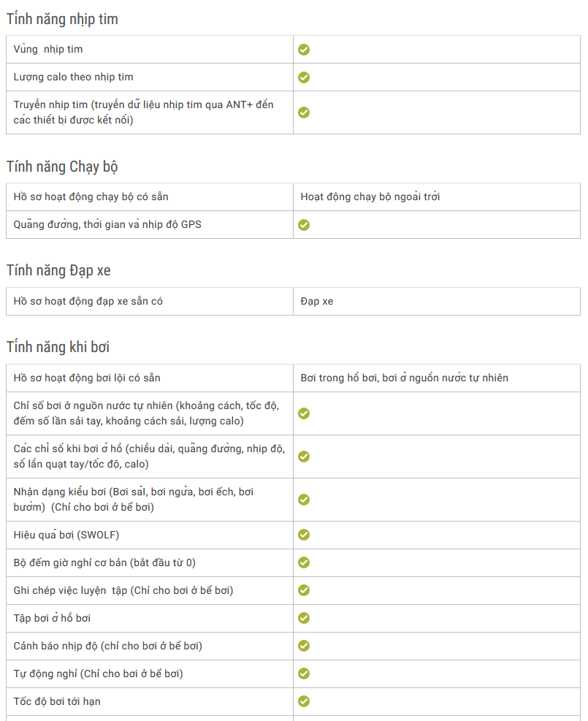Click the Hoạt động chạy bộ ngoài trời cell
588x721 pixels.
coord(437,197)
